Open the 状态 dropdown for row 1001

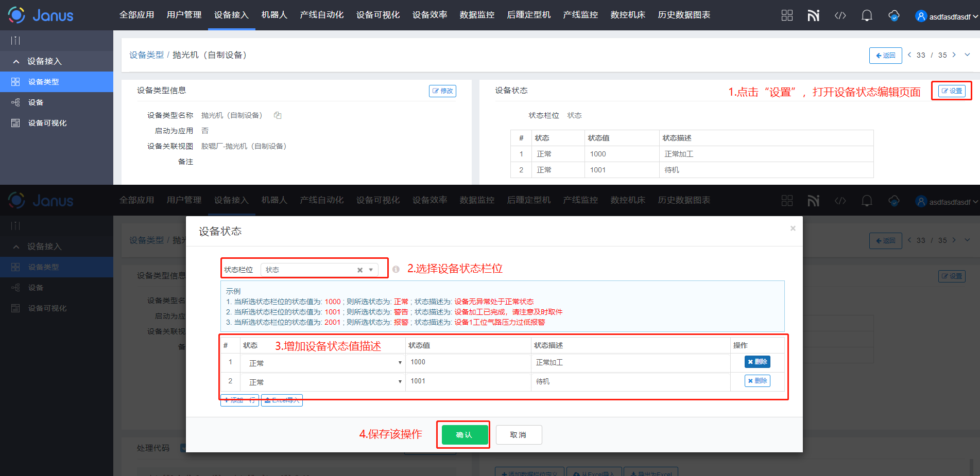click(x=322, y=382)
